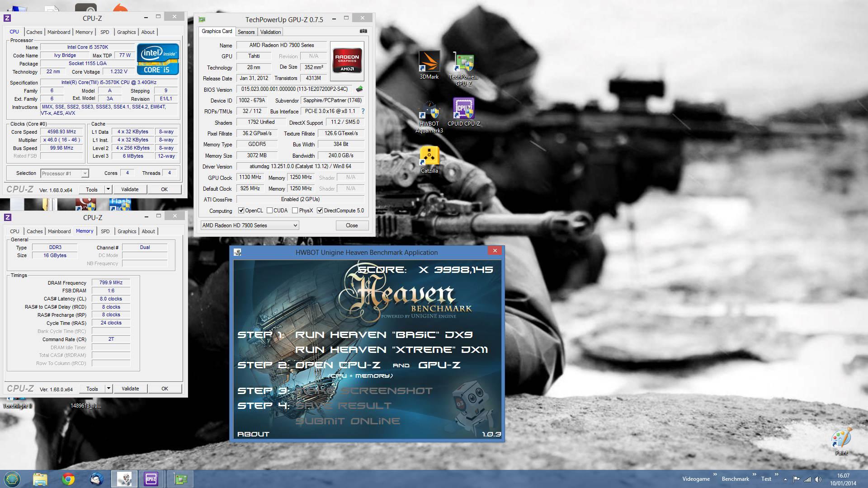
Task: Show hidden system tray icons
Action: [785, 479]
